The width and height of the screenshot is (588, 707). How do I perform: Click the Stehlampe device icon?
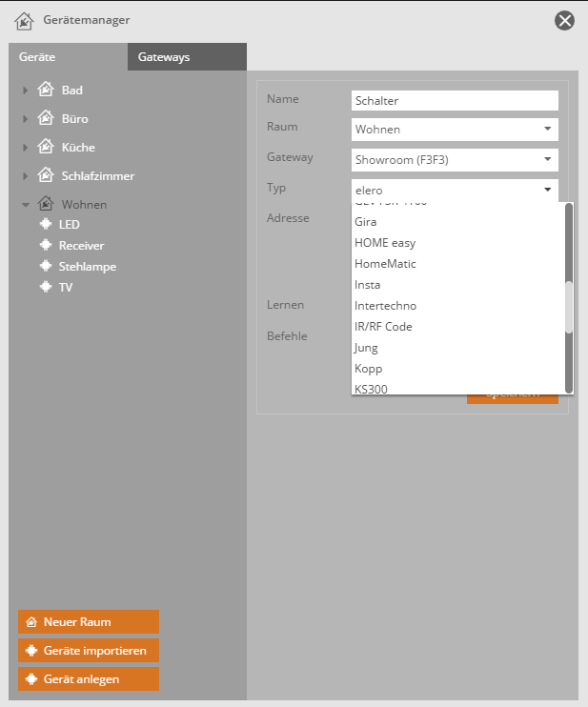click(x=44, y=267)
